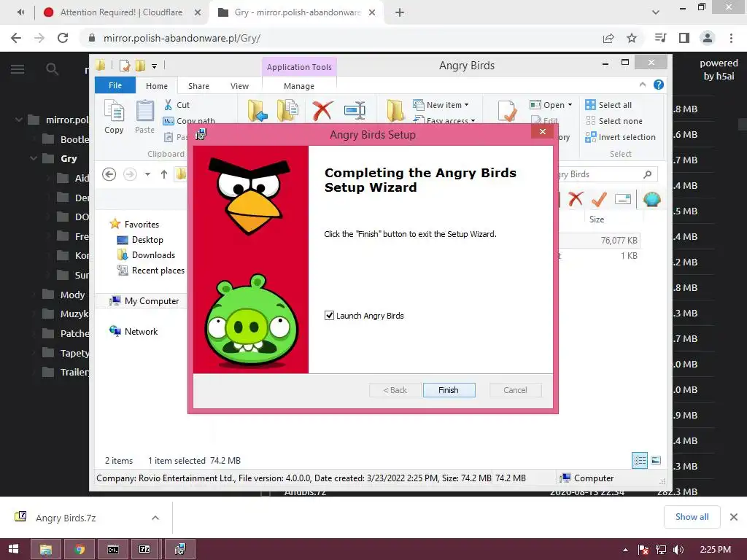Image resolution: width=747 pixels, height=560 pixels.
Task: Click the Cut scissors icon
Action: point(169,105)
